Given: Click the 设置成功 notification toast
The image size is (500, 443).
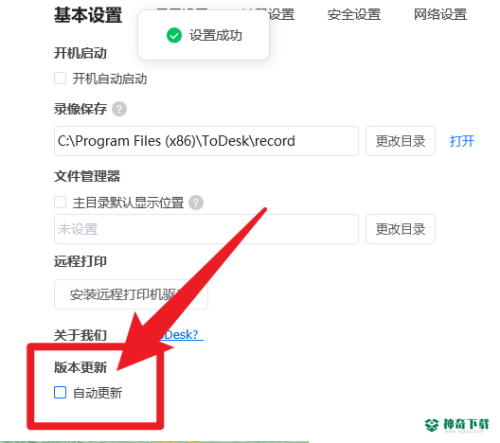Looking at the screenshot, I should coord(203,35).
